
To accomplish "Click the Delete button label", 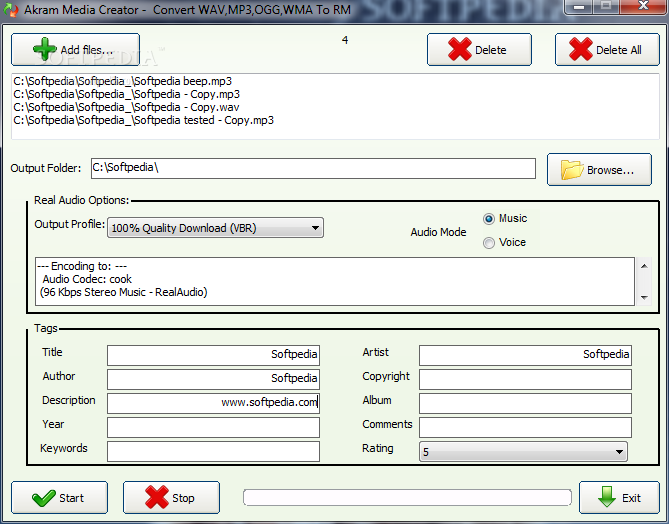I will click(491, 50).
